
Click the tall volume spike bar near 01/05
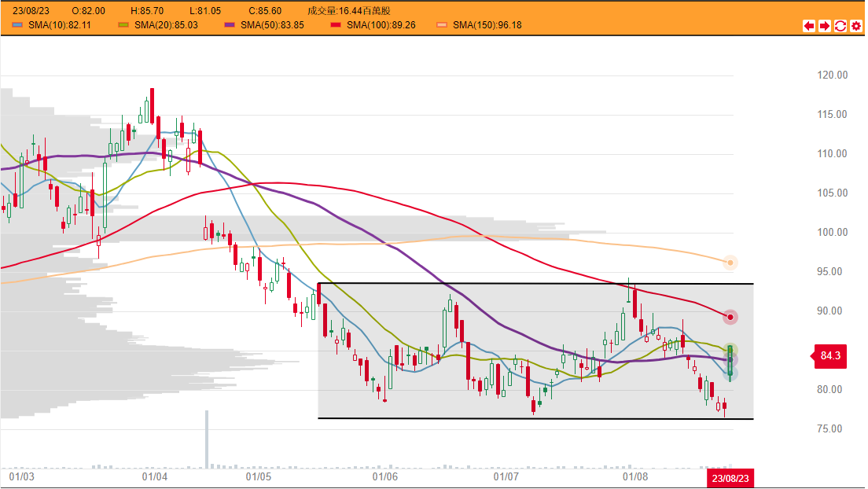click(x=207, y=439)
